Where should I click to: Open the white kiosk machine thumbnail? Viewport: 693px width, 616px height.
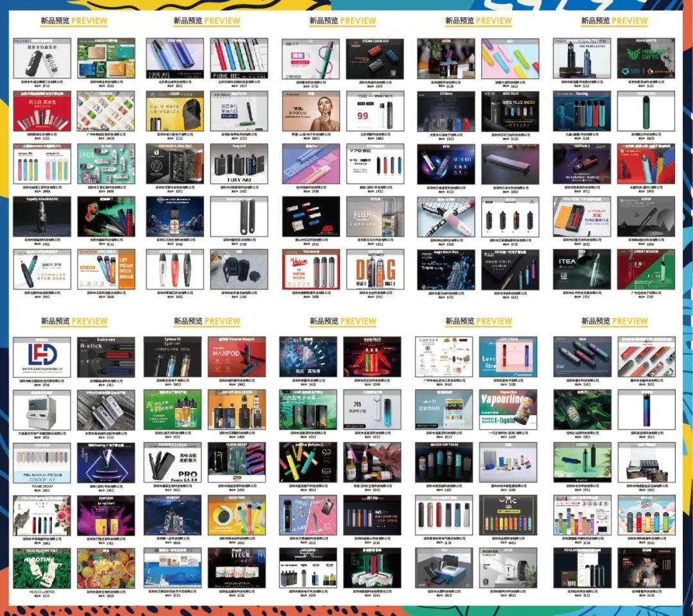[x=42, y=409]
